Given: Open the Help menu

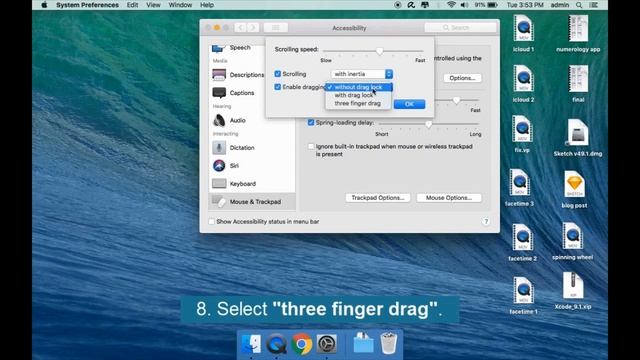Looking at the screenshot, I should tap(207, 5).
